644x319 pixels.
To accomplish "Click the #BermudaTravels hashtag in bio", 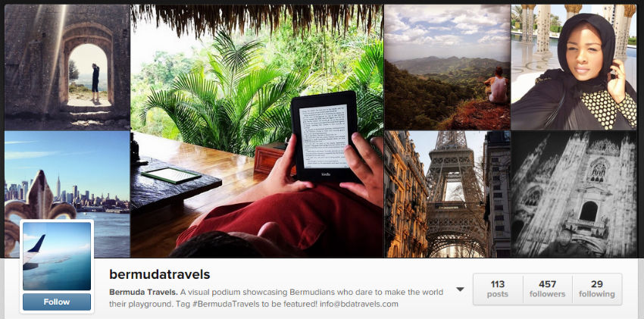I will point(237,304).
